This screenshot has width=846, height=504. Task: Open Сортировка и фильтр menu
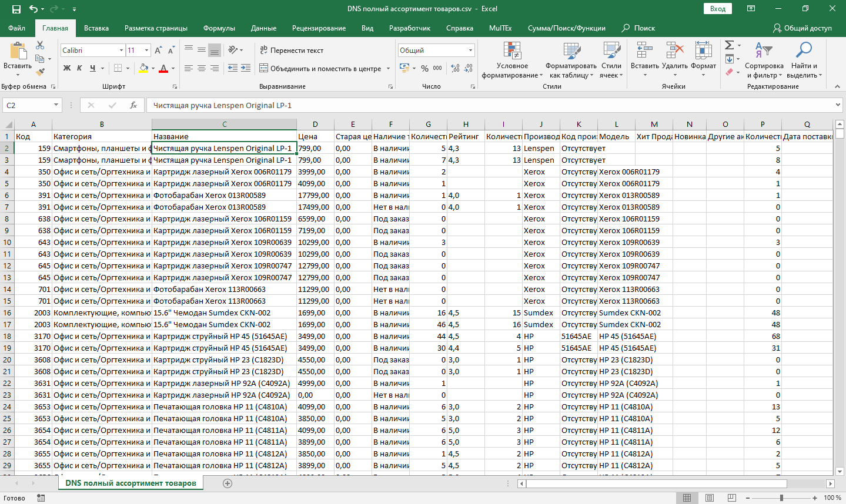coord(764,60)
